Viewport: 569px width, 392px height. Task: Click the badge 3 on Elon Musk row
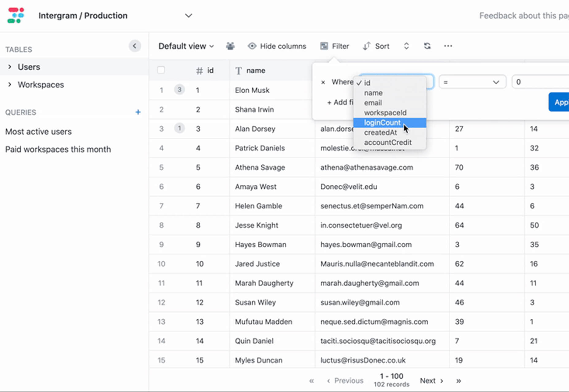[x=179, y=90]
